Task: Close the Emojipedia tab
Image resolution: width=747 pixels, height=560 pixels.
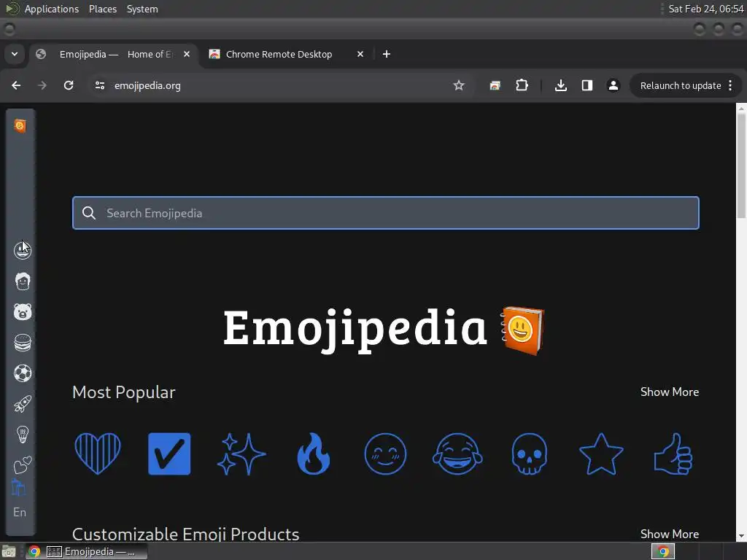Action: [187, 54]
